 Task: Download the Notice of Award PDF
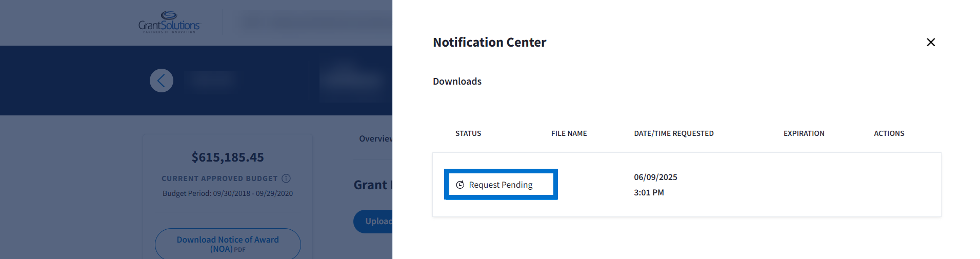click(228, 244)
